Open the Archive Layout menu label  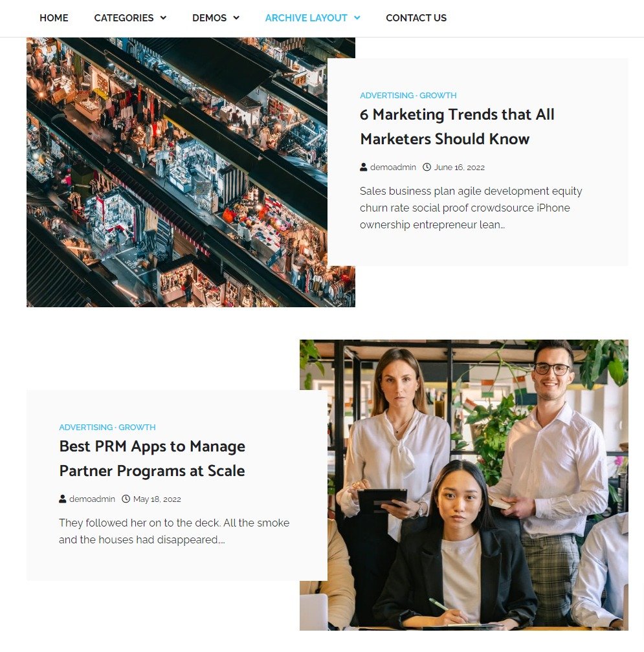tap(306, 18)
